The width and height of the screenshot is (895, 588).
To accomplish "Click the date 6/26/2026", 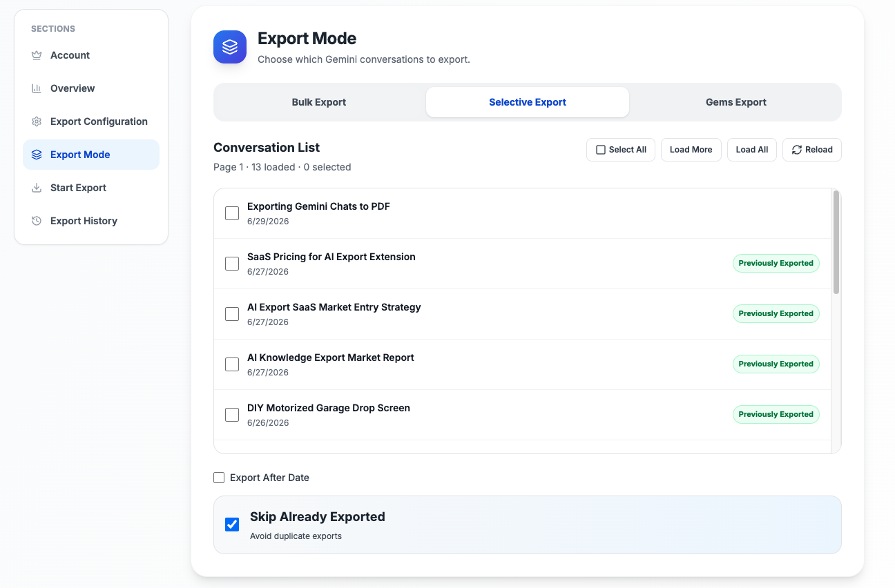I will pos(268,423).
